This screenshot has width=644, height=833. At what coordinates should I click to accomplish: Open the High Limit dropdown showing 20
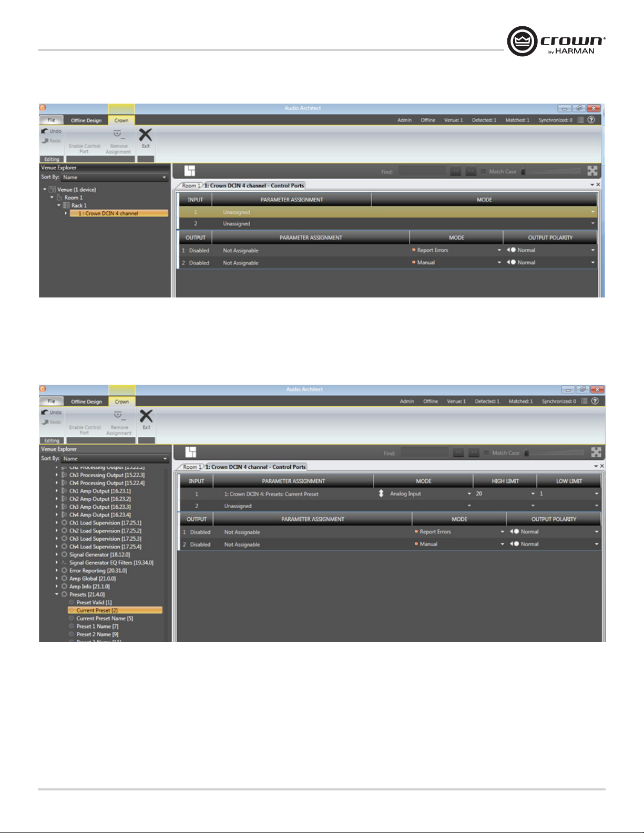pyautogui.click(x=533, y=494)
